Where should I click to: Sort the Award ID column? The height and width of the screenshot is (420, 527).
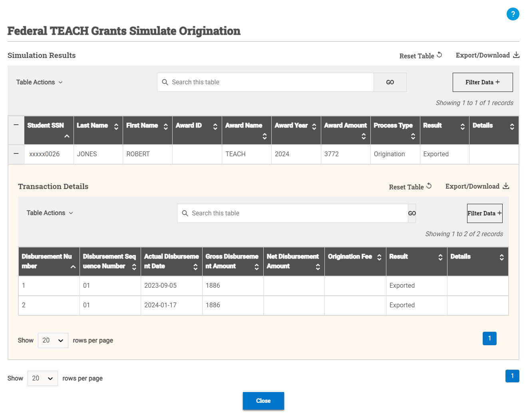(x=215, y=127)
